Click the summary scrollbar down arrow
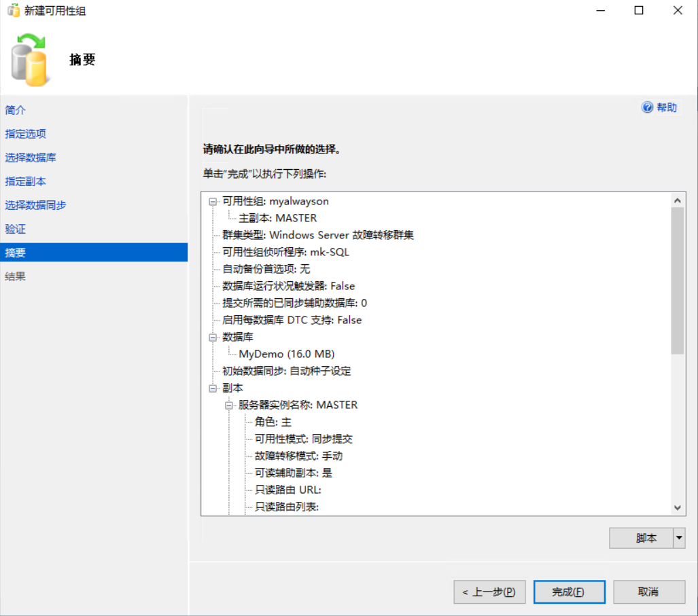This screenshot has height=616, width=698. coord(678,507)
